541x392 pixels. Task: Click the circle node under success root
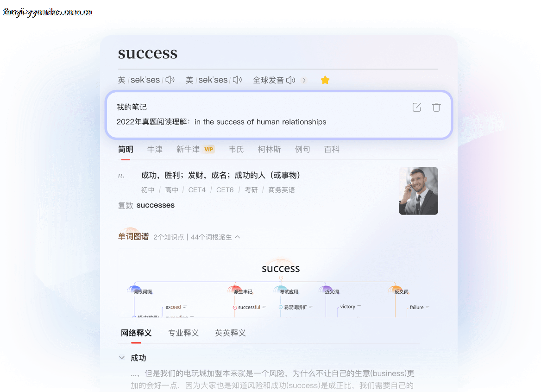pos(281,278)
